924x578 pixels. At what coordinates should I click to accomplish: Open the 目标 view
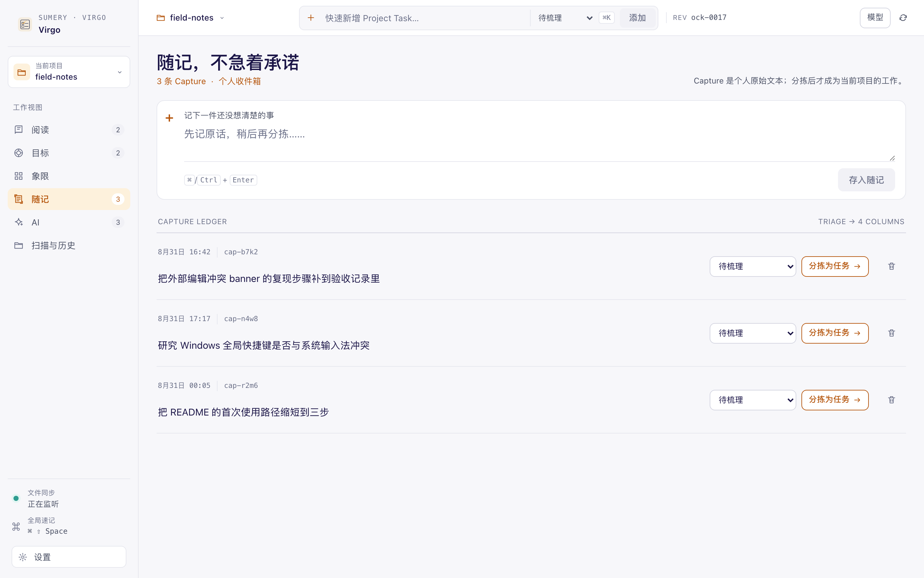click(x=69, y=153)
